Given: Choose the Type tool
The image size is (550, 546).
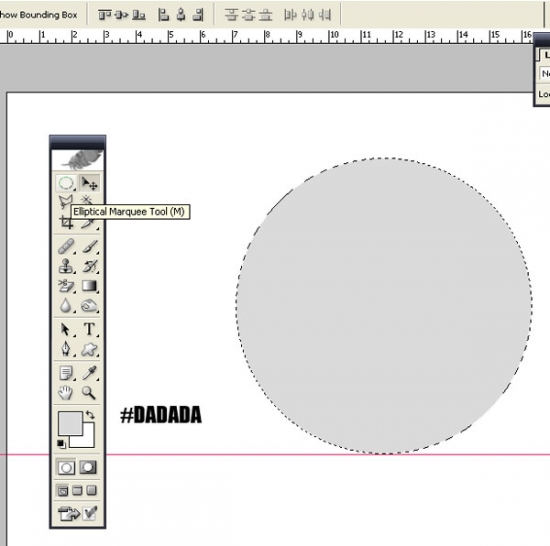Looking at the screenshot, I should (89, 329).
